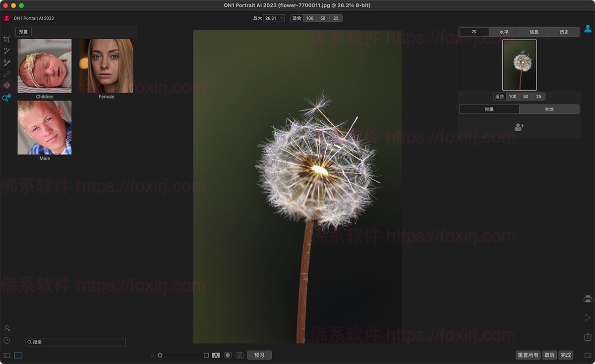595x364 pixels.
Task: Click the 搜索 preset search field
Action: point(75,342)
